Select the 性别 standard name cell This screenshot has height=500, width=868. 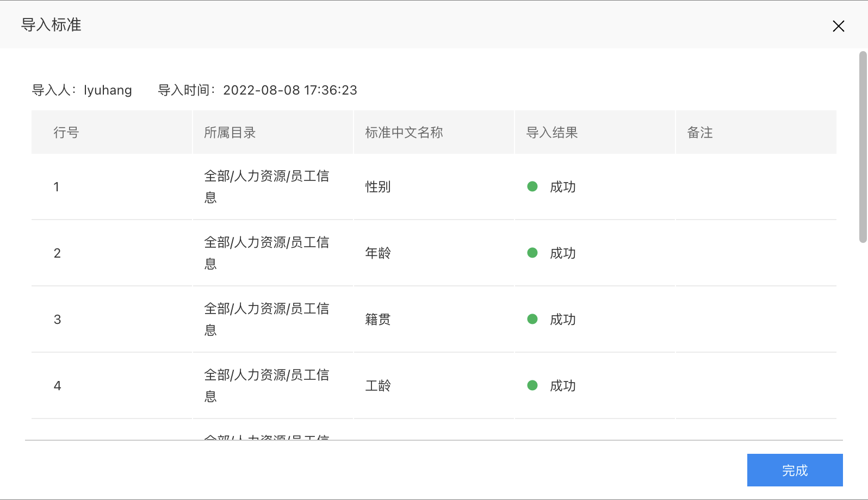point(434,187)
